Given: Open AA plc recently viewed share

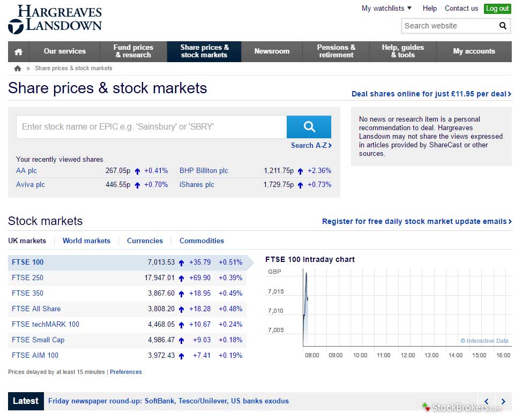Looking at the screenshot, I should click(26, 171).
